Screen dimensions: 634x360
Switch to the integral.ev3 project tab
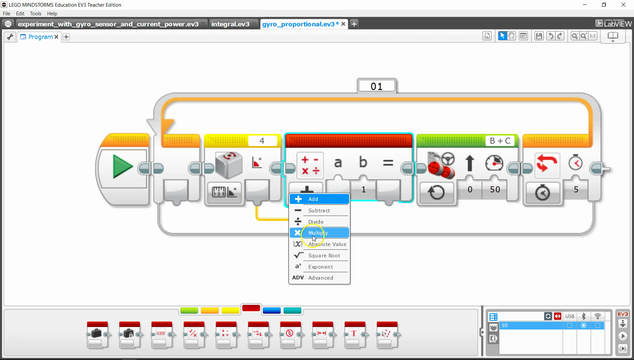point(230,24)
